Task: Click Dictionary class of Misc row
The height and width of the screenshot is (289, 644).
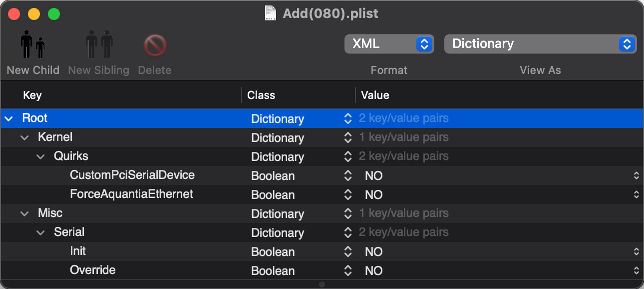Action: (278, 214)
